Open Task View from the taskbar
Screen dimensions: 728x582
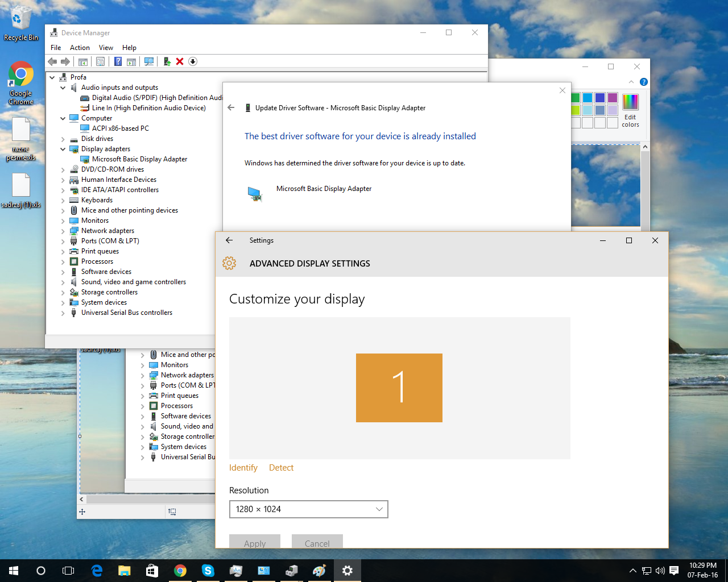click(68, 571)
